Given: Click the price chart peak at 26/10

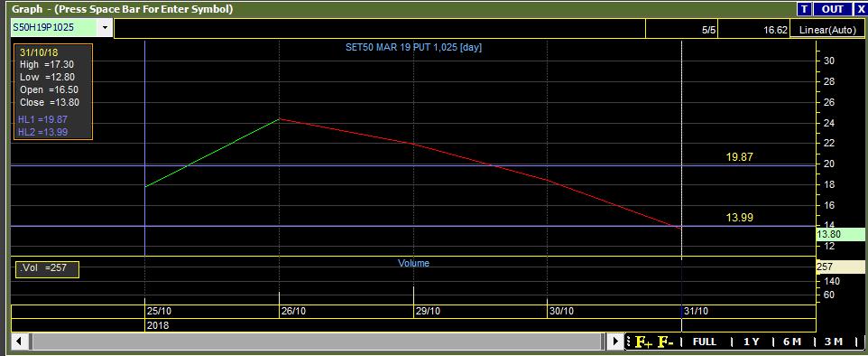Looking at the screenshot, I should pyautogui.click(x=280, y=119).
